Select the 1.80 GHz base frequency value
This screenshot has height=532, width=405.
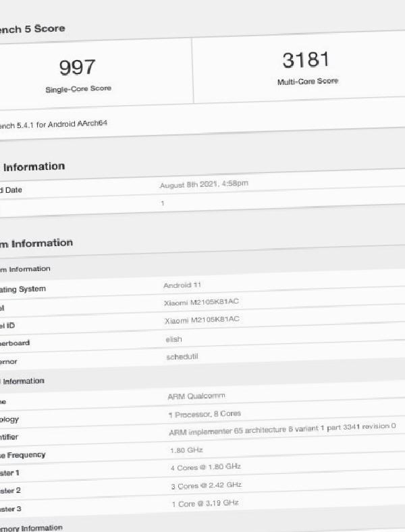(186, 450)
